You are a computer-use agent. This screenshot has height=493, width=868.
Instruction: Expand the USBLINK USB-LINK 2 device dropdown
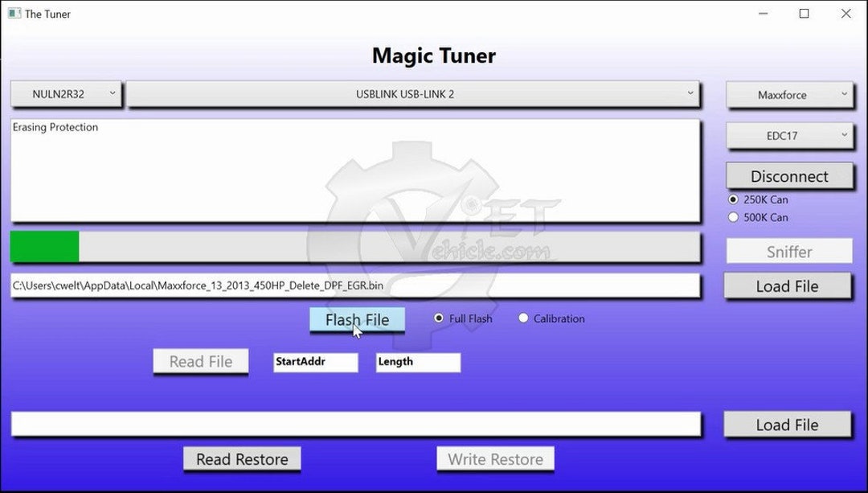coord(413,94)
